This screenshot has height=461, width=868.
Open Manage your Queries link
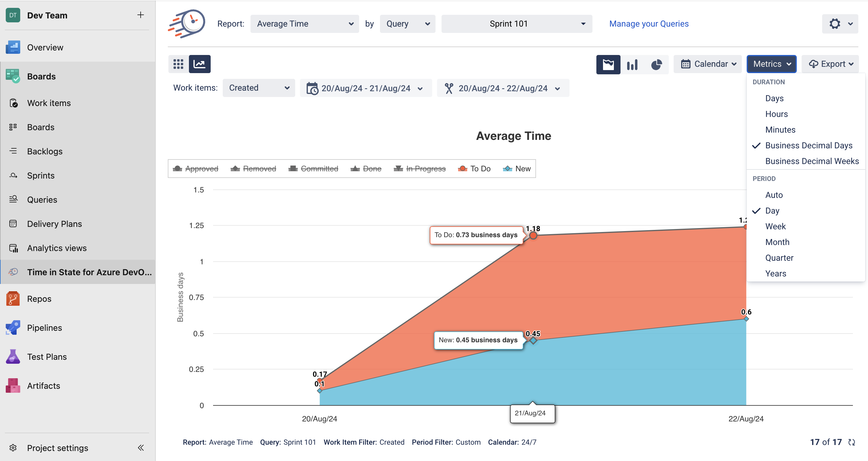[x=649, y=24]
